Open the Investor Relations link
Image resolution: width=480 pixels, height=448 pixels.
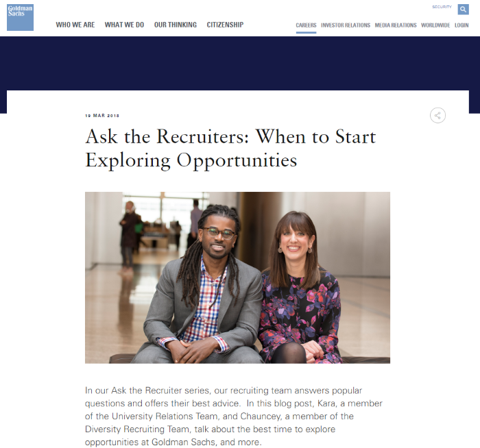(x=346, y=25)
